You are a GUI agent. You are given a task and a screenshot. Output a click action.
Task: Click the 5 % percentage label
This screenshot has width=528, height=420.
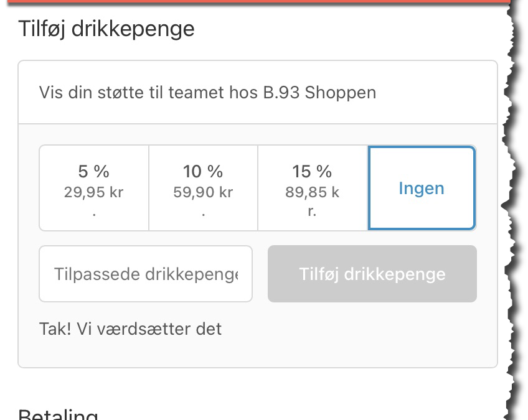(x=94, y=171)
